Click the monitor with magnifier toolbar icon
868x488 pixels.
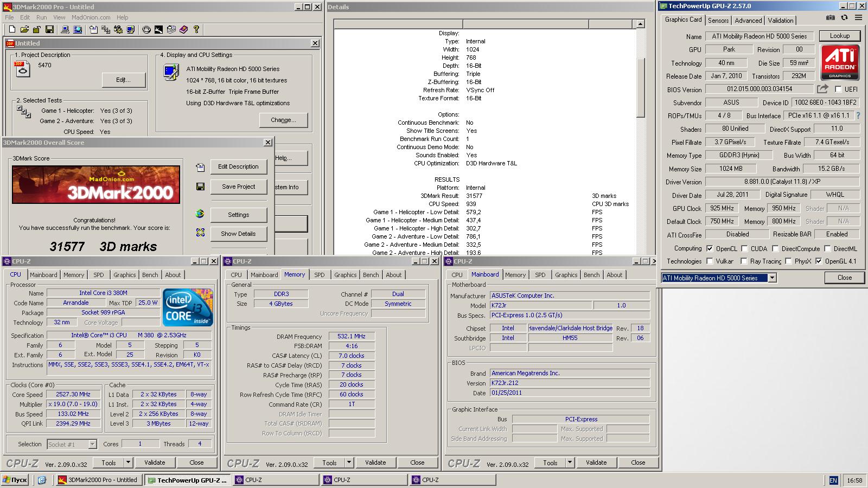(76, 29)
